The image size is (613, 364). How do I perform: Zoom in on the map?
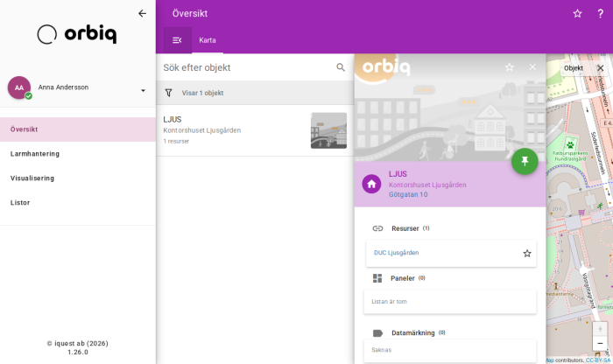point(600,329)
